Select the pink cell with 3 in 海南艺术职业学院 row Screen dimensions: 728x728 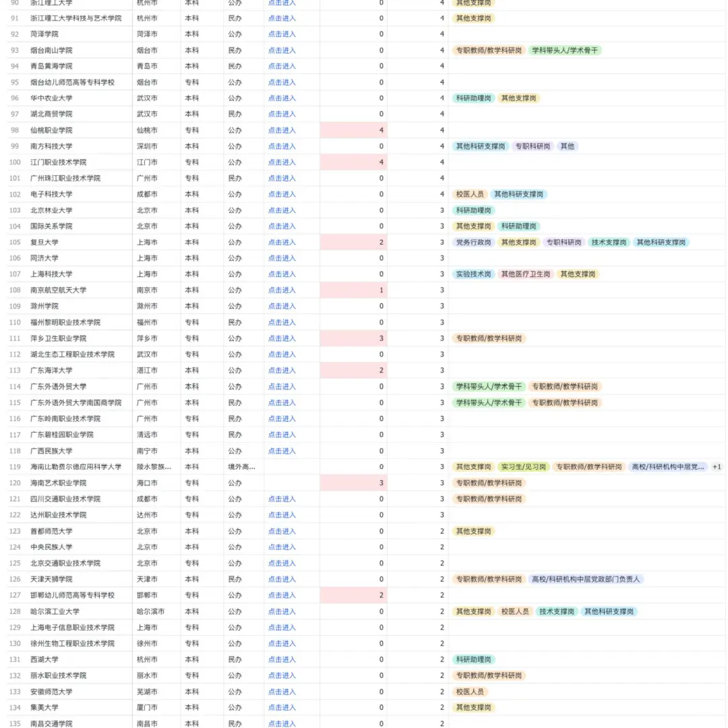[353, 483]
